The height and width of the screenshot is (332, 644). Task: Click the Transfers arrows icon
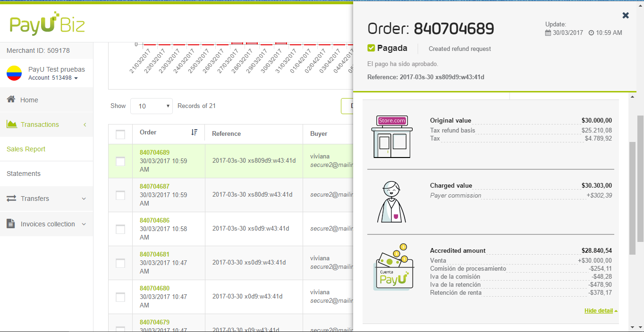click(11, 199)
